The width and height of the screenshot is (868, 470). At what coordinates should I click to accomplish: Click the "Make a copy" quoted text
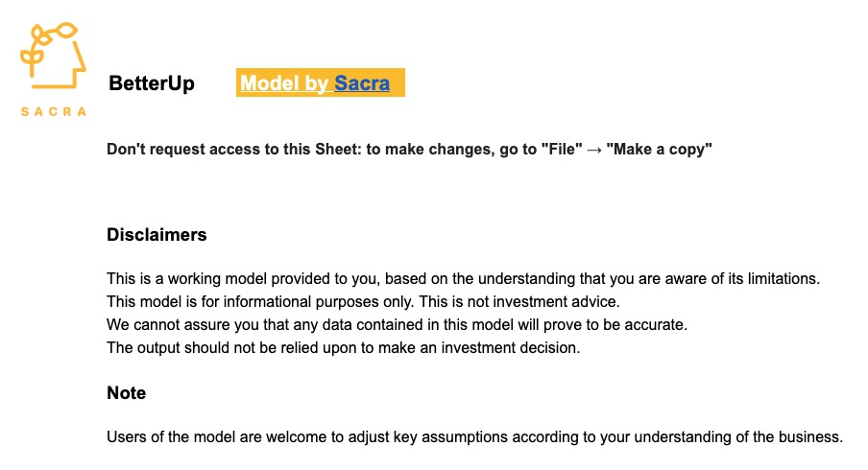pos(659,150)
